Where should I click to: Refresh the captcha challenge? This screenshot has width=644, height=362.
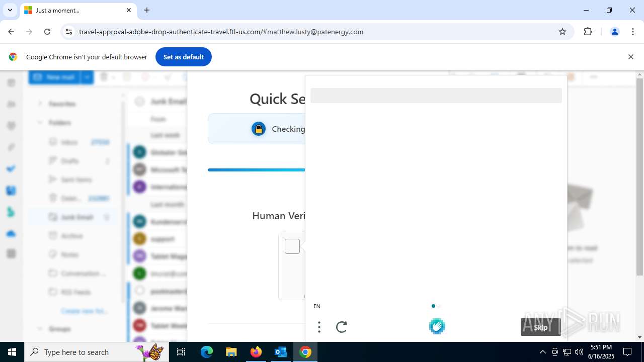point(342,327)
